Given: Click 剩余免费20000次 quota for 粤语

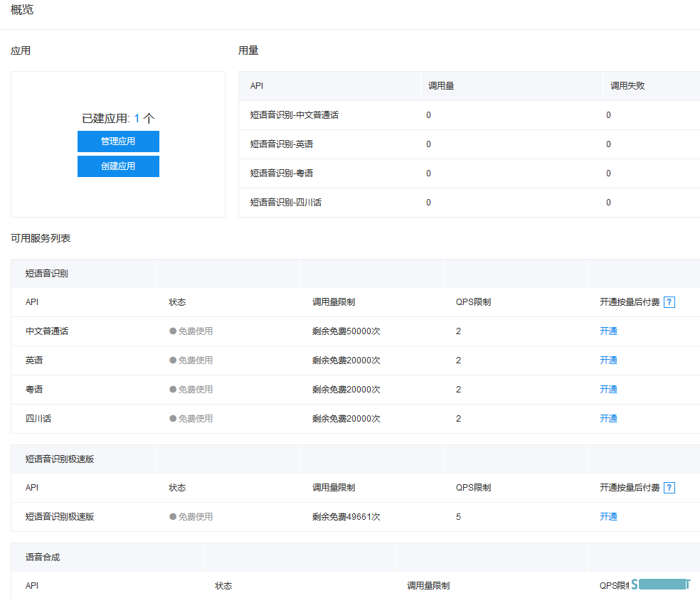Looking at the screenshot, I should (x=346, y=389).
